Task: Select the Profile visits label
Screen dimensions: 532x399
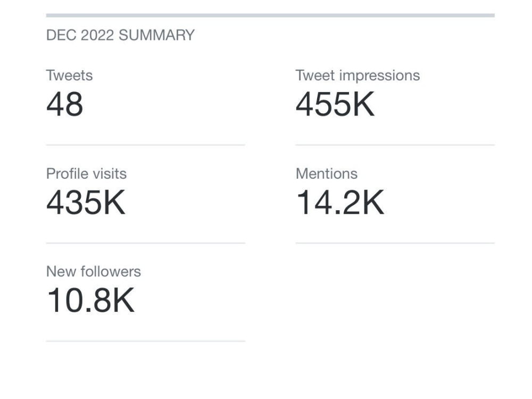Action: point(86,174)
